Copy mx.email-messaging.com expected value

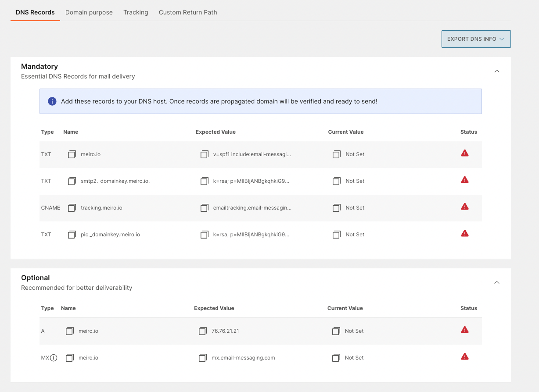click(202, 358)
